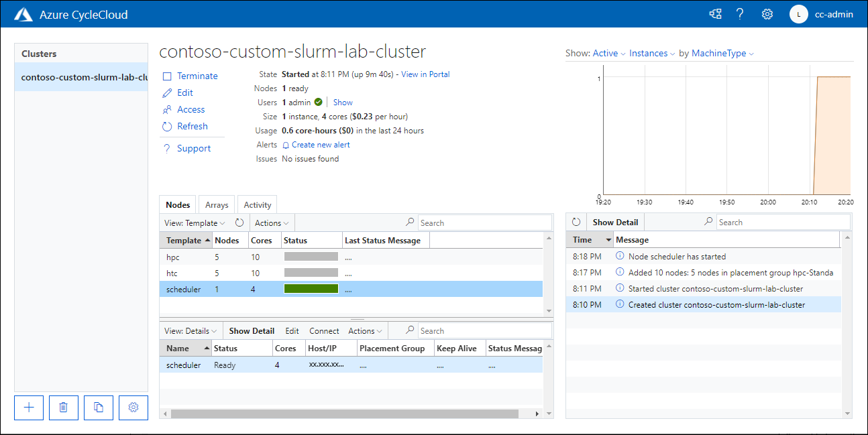Switch to the Arrays tab
The height and width of the screenshot is (435, 868).
click(216, 204)
